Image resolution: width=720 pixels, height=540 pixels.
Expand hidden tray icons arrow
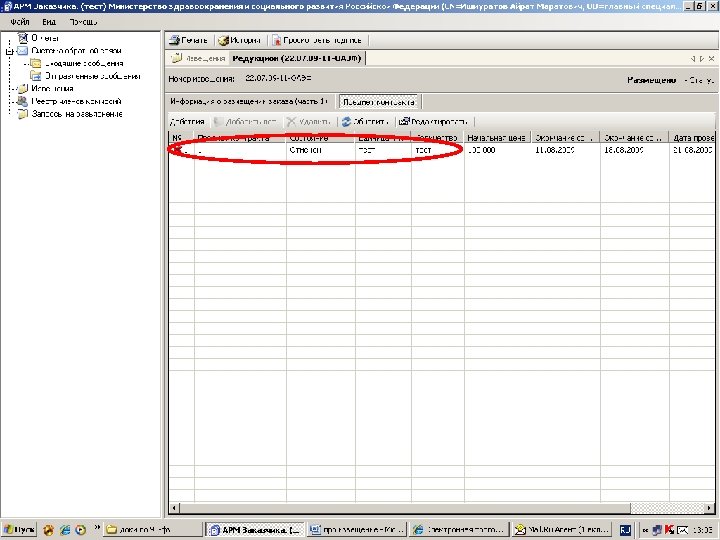pyautogui.click(x=645, y=530)
